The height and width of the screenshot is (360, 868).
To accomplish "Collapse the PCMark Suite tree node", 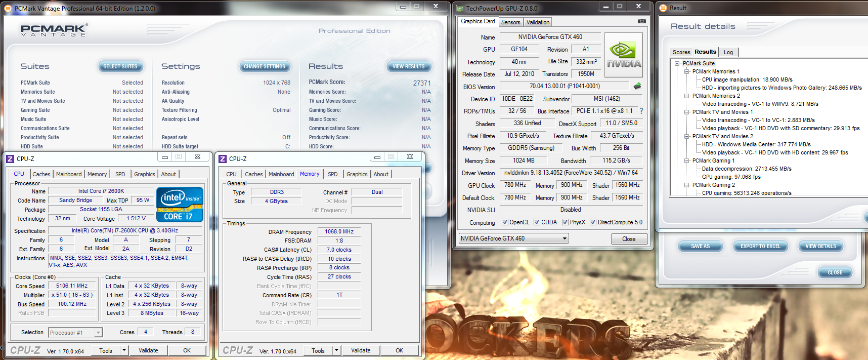I will (x=677, y=63).
